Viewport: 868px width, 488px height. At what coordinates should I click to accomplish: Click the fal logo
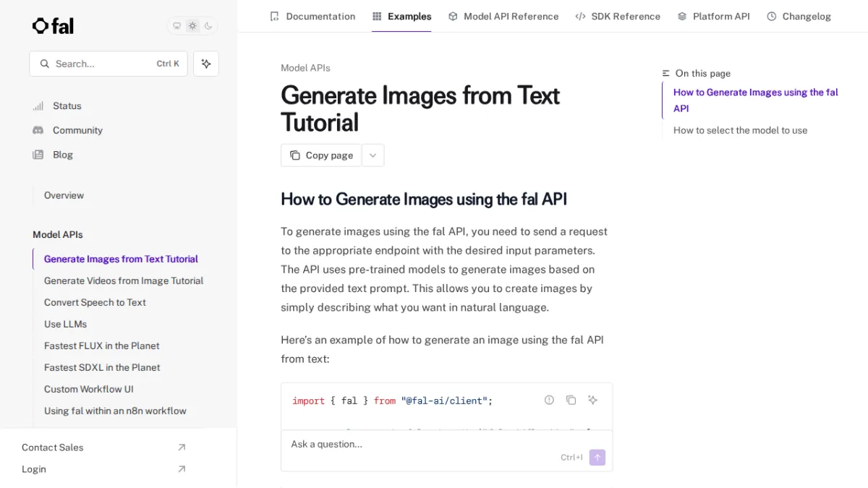[x=53, y=26]
